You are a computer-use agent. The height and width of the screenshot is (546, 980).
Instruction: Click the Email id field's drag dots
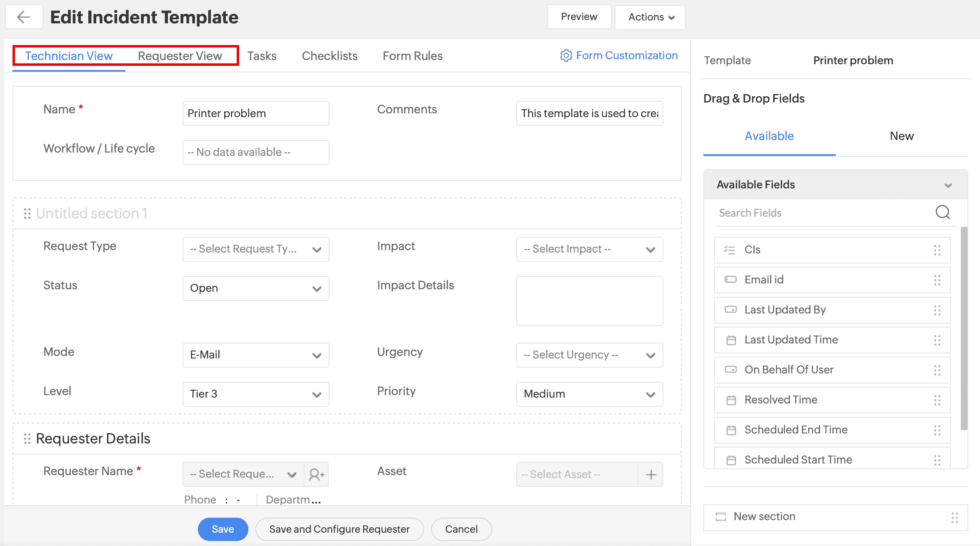[937, 280]
